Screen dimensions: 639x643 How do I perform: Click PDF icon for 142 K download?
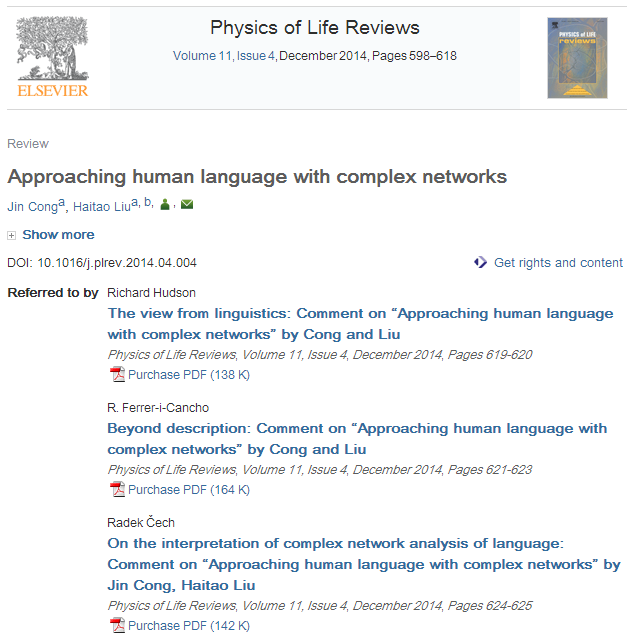(116, 626)
